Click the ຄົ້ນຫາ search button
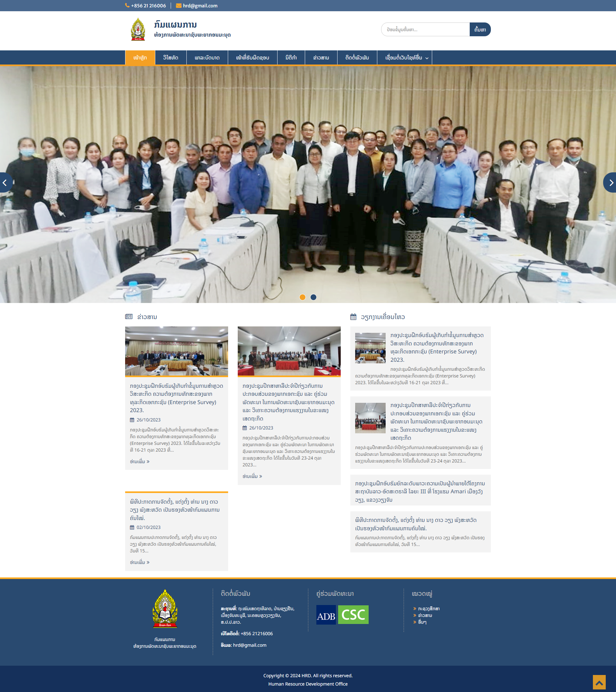616x692 pixels. pyautogui.click(x=480, y=30)
